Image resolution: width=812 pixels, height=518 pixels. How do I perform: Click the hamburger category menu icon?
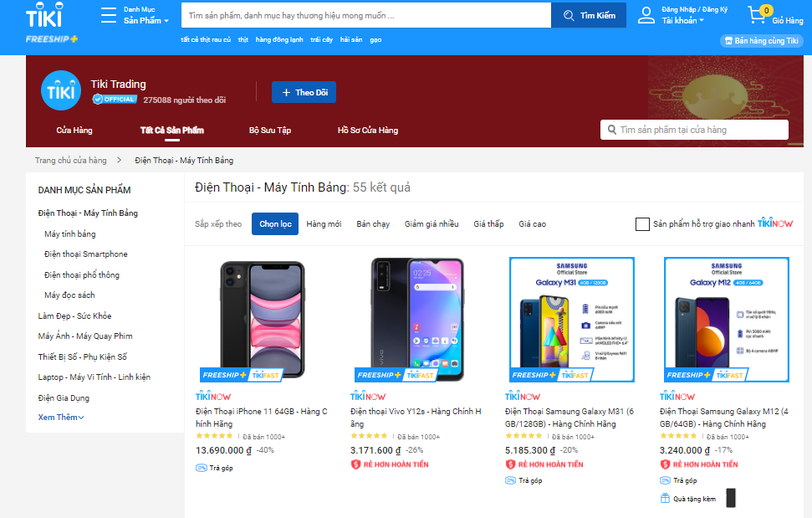point(109,15)
